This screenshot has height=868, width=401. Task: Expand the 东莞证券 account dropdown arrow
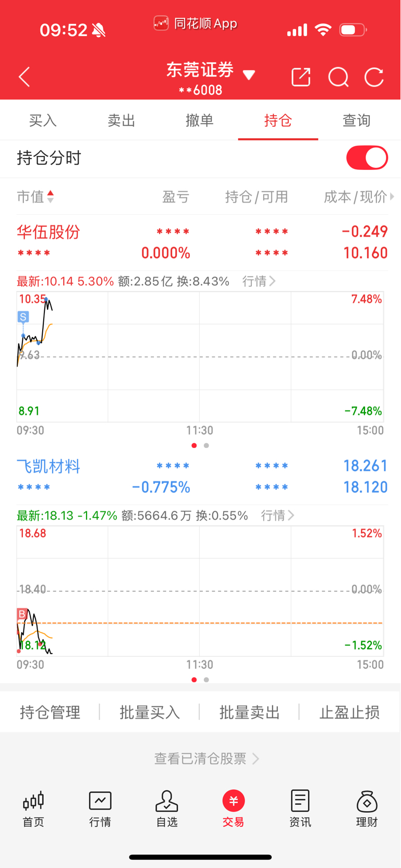[249, 75]
